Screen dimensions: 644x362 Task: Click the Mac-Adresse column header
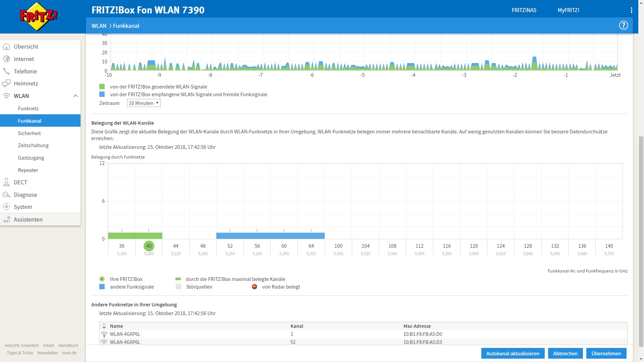tap(417, 326)
